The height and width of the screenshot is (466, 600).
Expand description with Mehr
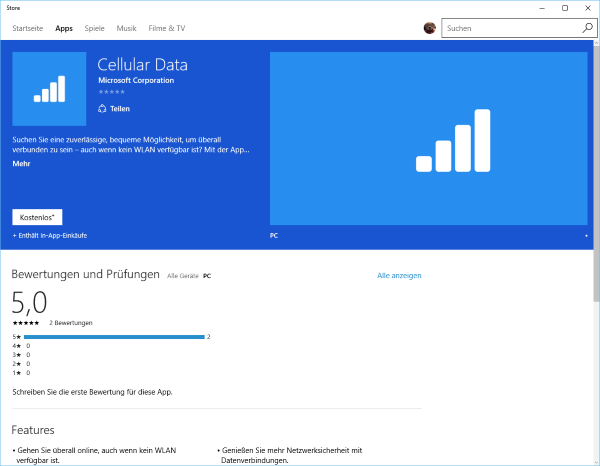click(x=21, y=164)
